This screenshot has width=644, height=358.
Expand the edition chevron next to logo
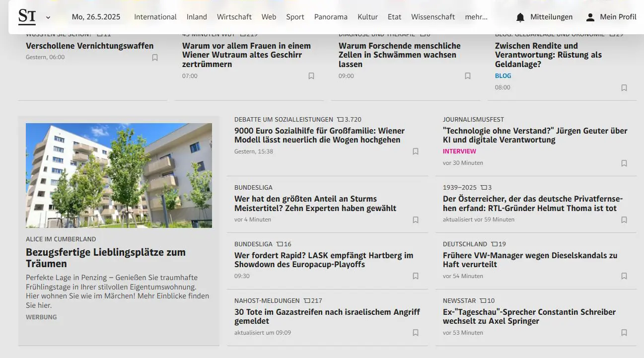click(x=48, y=17)
